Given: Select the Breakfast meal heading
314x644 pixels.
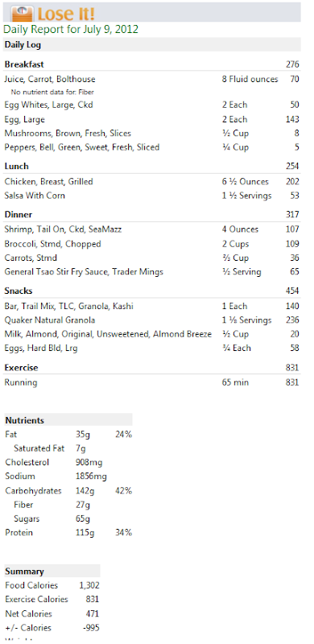Looking at the screenshot, I should [x=24, y=64].
